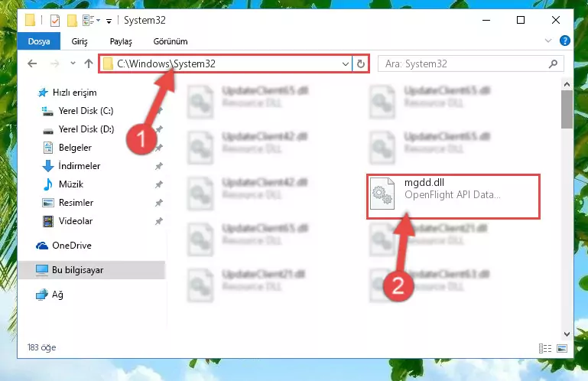
Task: Click the New folder quick access icon
Action: click(72, 20)
